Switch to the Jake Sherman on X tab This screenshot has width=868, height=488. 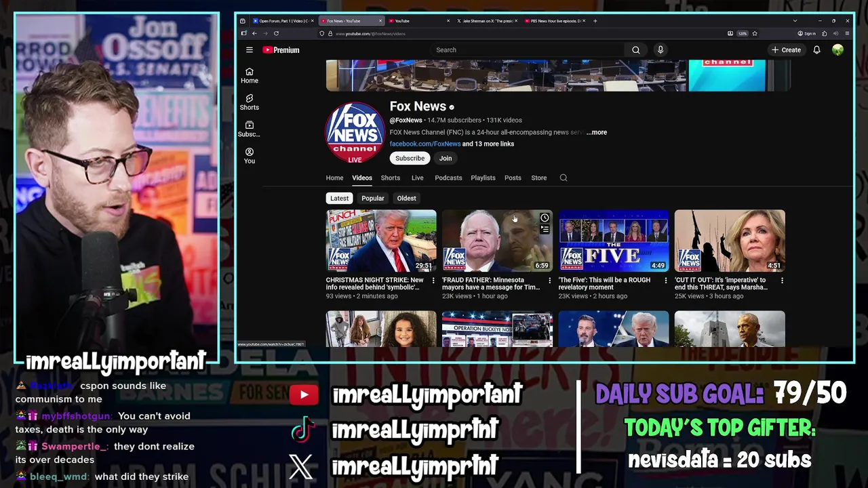(x=486, y=21)
